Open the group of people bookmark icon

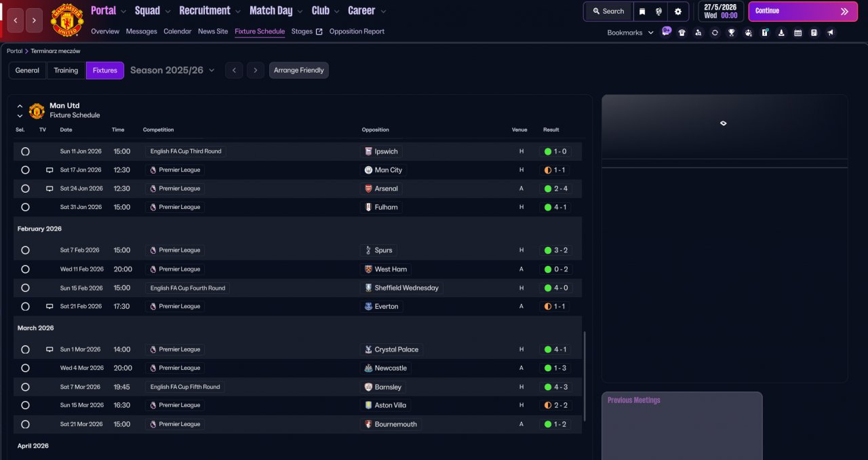pos(748,33)
